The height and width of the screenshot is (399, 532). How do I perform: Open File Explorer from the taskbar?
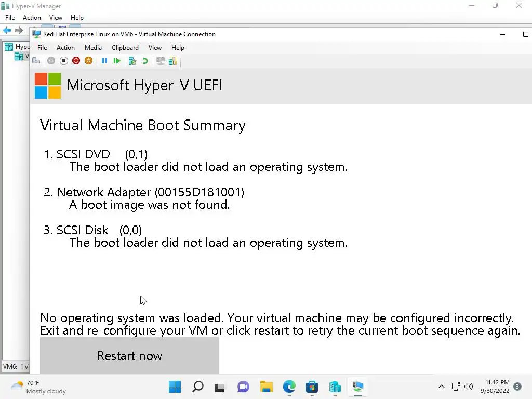(267, 387)
